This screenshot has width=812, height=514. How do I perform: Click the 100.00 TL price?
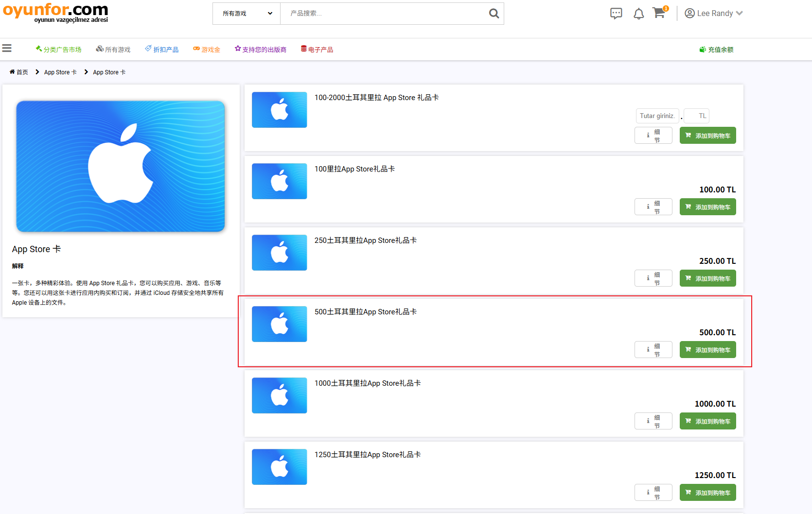(x=718, y=189)
